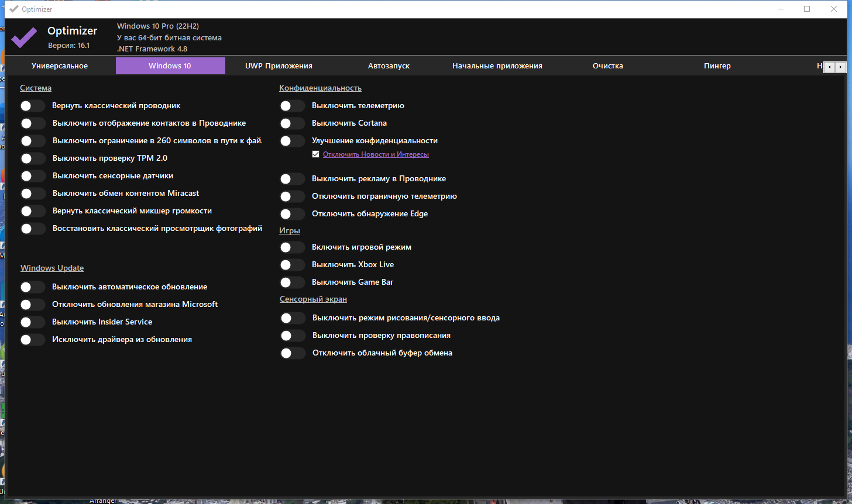Switch to UWP Приложения tab

(x=279, y=66)
